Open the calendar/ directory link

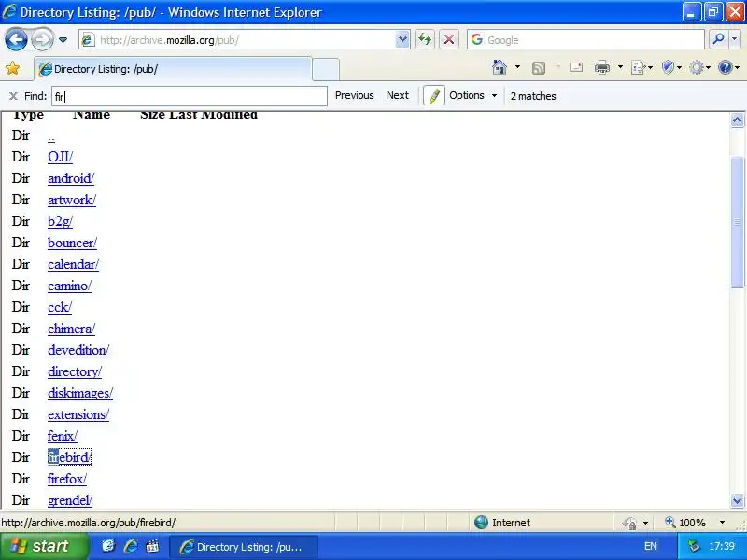[74, 264]
